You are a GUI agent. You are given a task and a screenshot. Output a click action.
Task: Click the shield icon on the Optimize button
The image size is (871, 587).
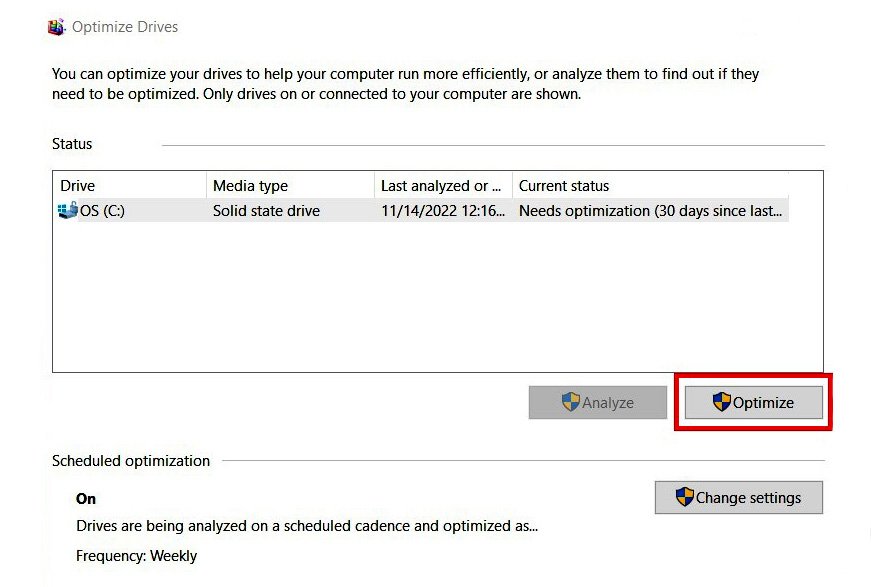pos(721,402)
